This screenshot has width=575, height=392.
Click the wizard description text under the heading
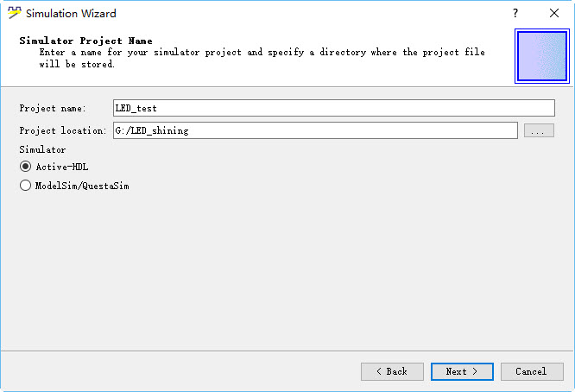pyautogui.click(x=262, y=58)
